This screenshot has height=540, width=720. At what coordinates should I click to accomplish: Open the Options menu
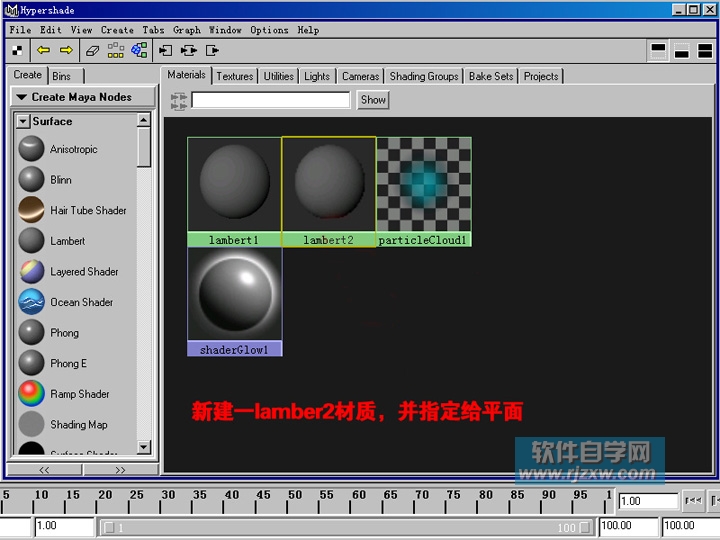click(269, 30)
